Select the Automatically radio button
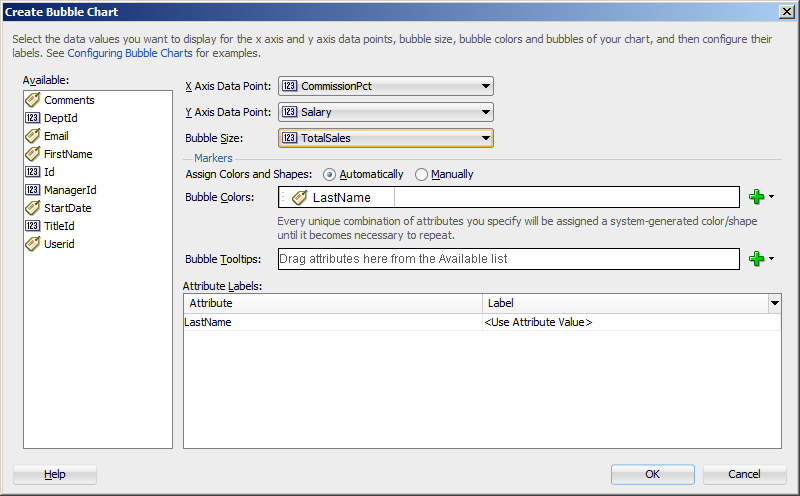This screenshot has height=496, width=800. tap(329, 175)
